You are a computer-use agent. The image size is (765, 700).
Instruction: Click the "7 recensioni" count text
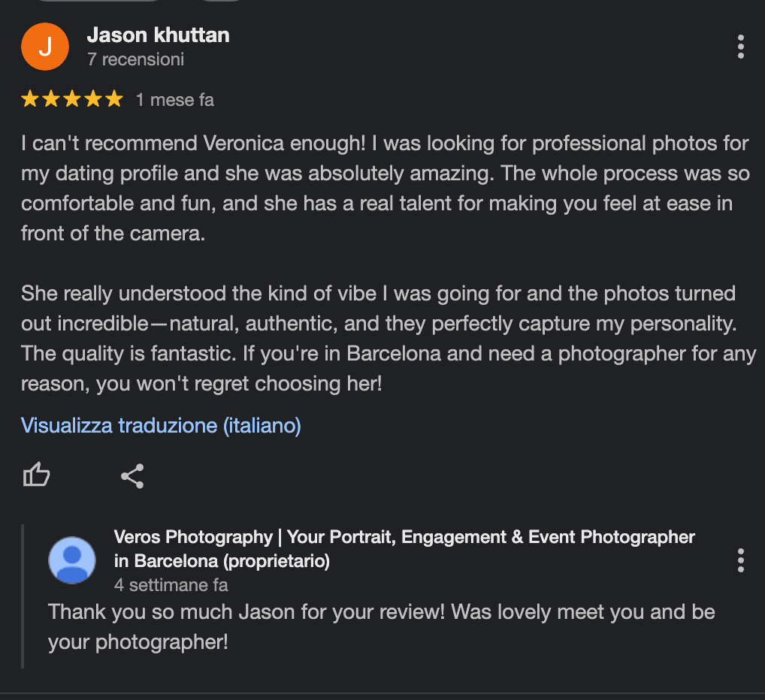[x=135, y=59]
